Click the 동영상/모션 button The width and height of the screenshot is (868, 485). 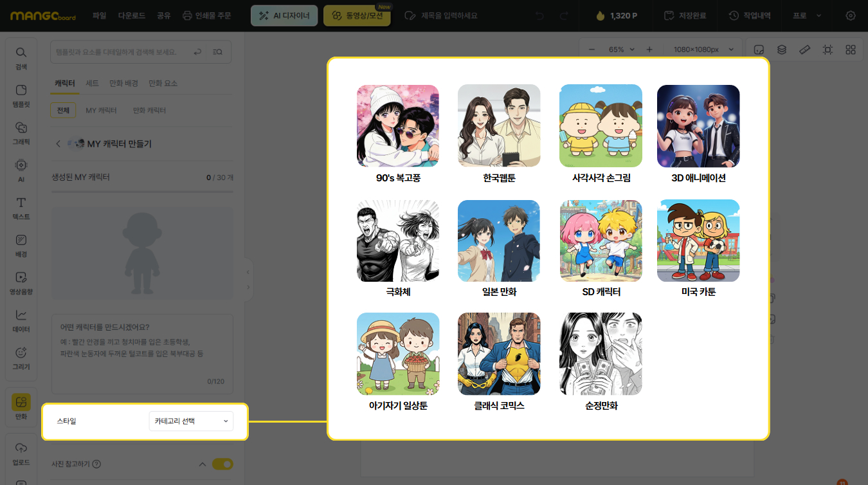tap(357, 15)
